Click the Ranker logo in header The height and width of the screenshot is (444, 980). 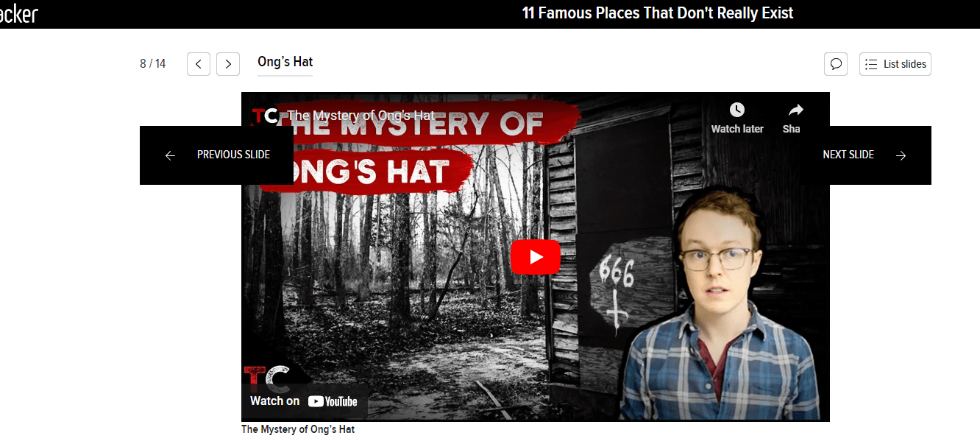(18, 13)
